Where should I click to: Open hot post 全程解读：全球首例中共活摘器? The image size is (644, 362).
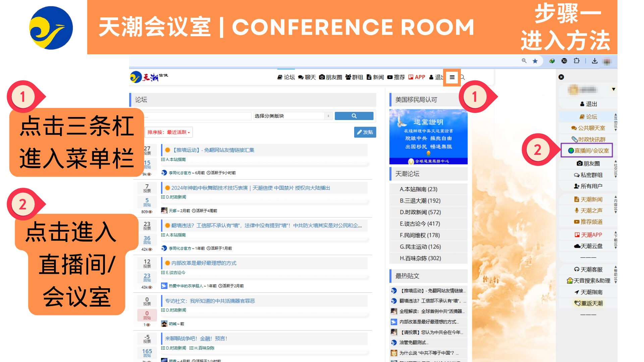tap(432, 311)
